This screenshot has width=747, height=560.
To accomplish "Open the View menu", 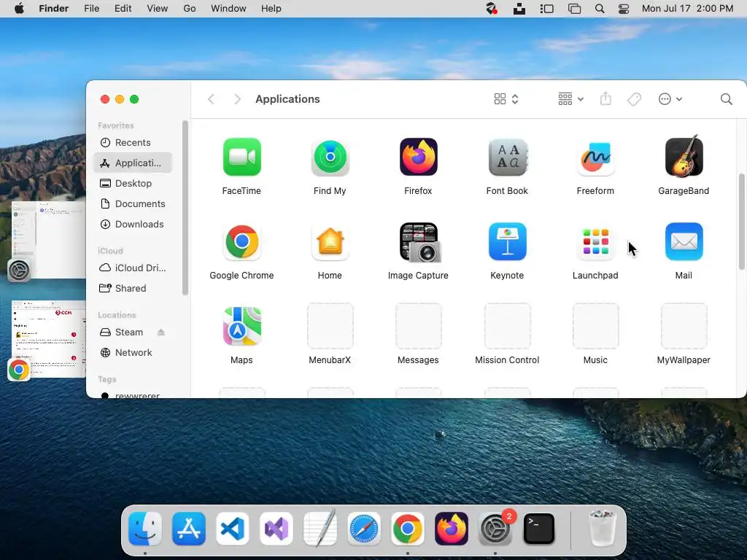I will tap(158, 9).
